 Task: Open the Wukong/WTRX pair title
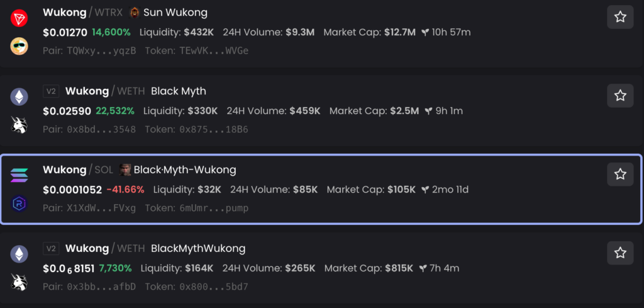click(82, 13)
